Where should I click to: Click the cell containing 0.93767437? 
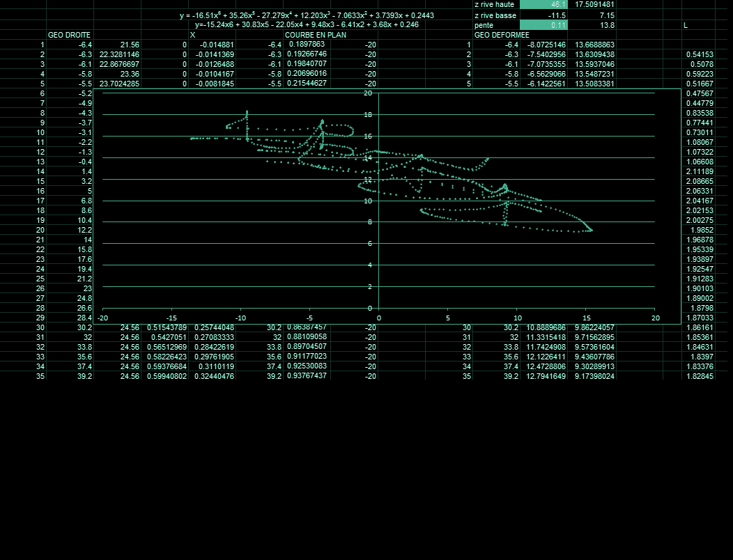coord(307,376)
